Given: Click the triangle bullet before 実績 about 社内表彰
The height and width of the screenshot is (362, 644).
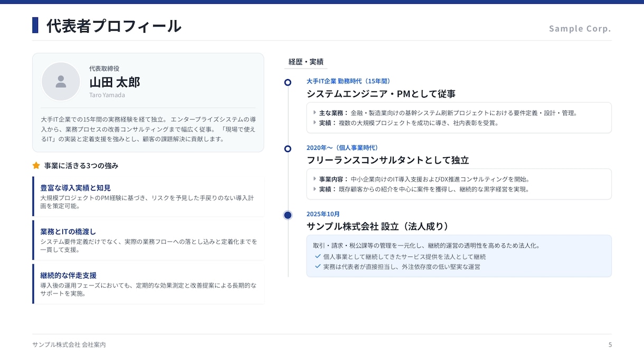Looking at the screenshot, I should [315, 122].
